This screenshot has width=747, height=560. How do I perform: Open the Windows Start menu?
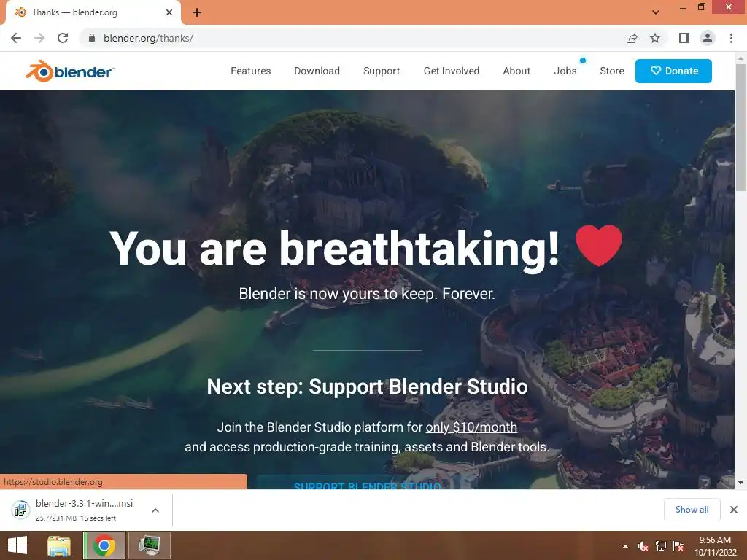[18, 545]
